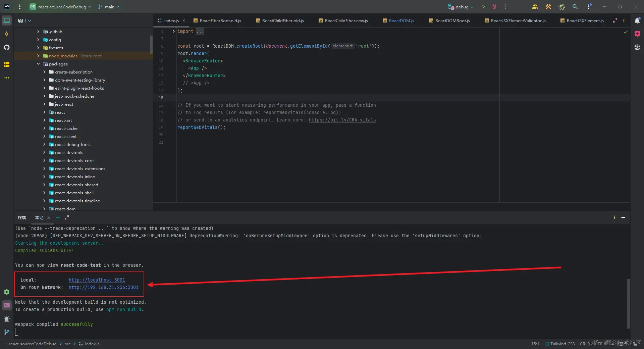This screenshot has width=644, height=349.
Task: Expand the folded import block arrow
Action: pyautogui.click(x=173, y=31)
